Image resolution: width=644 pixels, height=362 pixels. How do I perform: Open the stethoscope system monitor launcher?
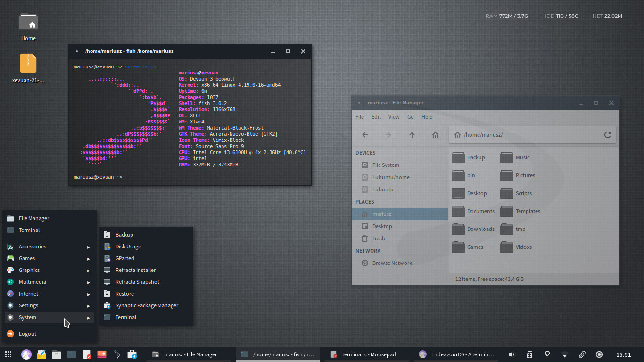click(117, 354)
